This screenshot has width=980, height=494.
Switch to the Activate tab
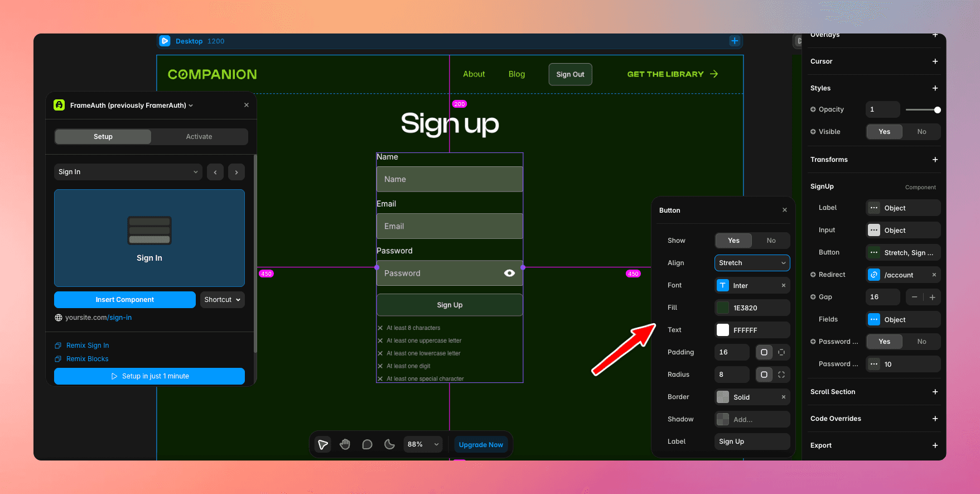[x=199, y=137]
